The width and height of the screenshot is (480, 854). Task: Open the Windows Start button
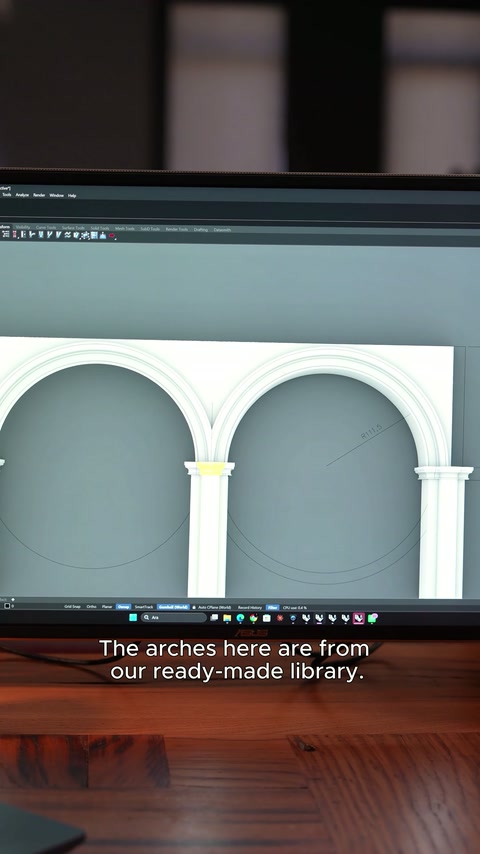[x=133, y=618]
